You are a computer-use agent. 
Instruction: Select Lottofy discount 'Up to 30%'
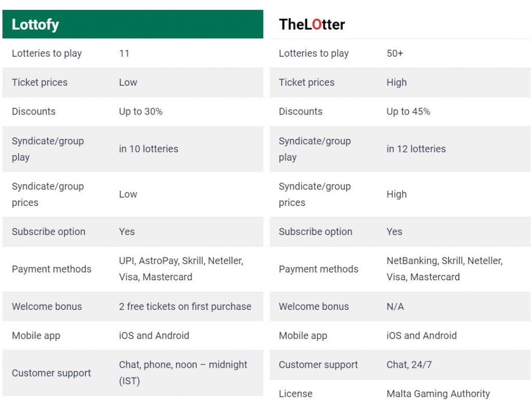coord(140,112)
